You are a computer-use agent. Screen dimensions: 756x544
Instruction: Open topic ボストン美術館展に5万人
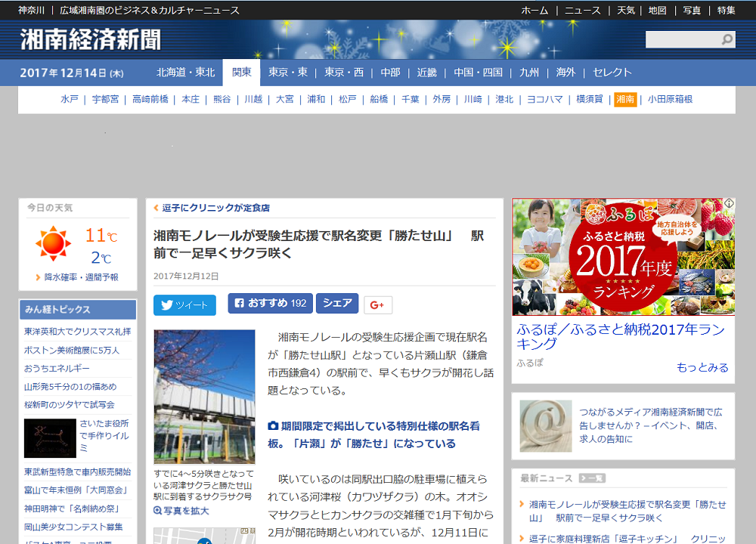[72, 351]
